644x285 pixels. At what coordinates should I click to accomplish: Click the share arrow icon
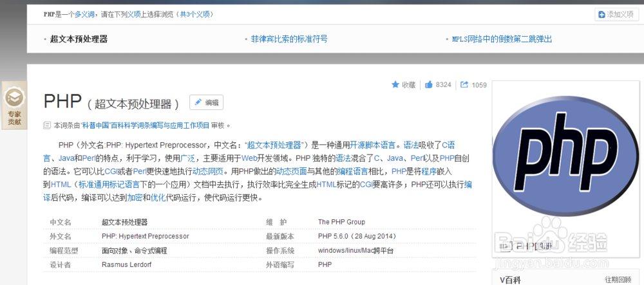(464, 85)
